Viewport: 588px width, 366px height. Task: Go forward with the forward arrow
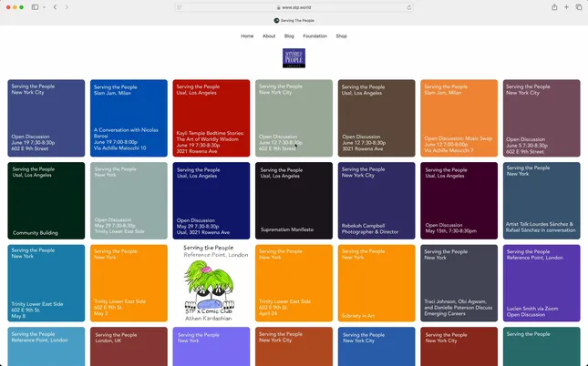67,7
